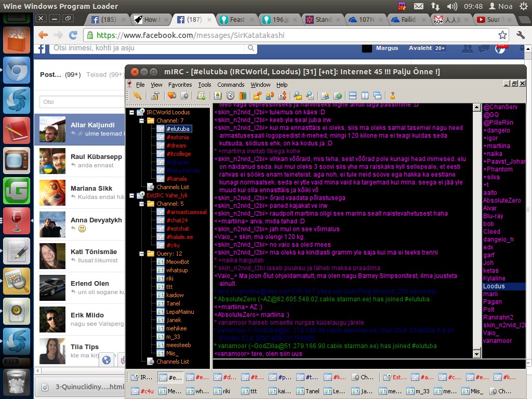The height and width of the screenshot is (399, 532).
Task: Click the Tanel switchbar button
Action: pyautogui.click(x=308, y=391)
